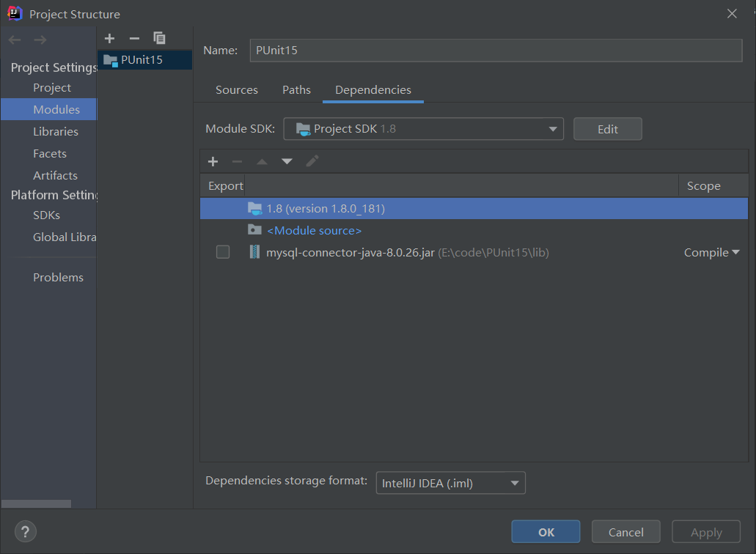Select Modules in sidebar

point(48,109)
